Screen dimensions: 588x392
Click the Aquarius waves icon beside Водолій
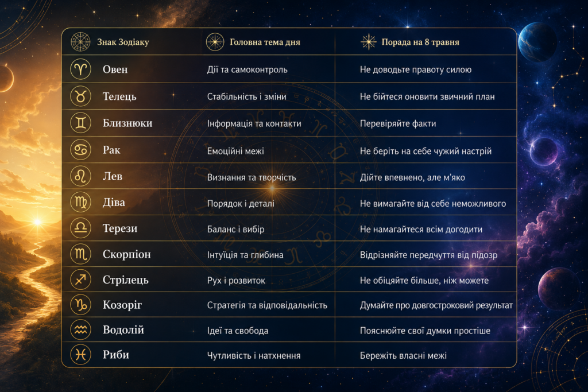point(80,330)
